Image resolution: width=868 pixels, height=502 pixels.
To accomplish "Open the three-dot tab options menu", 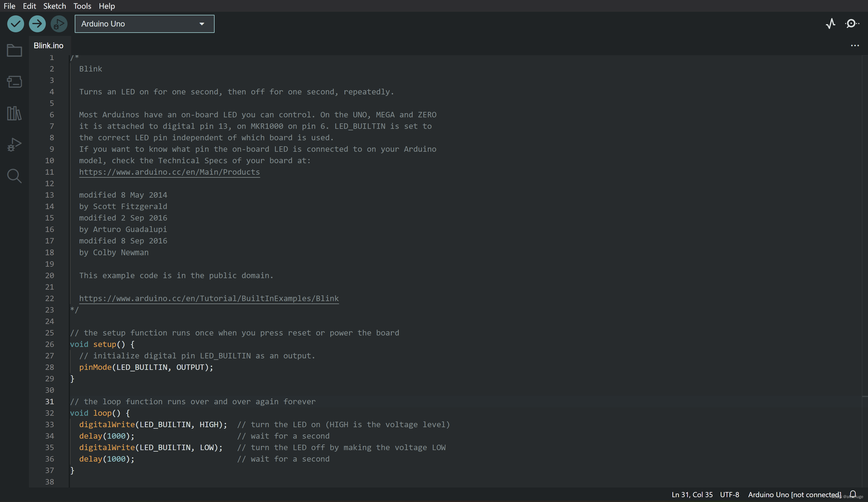I will [x=854, y=46].
